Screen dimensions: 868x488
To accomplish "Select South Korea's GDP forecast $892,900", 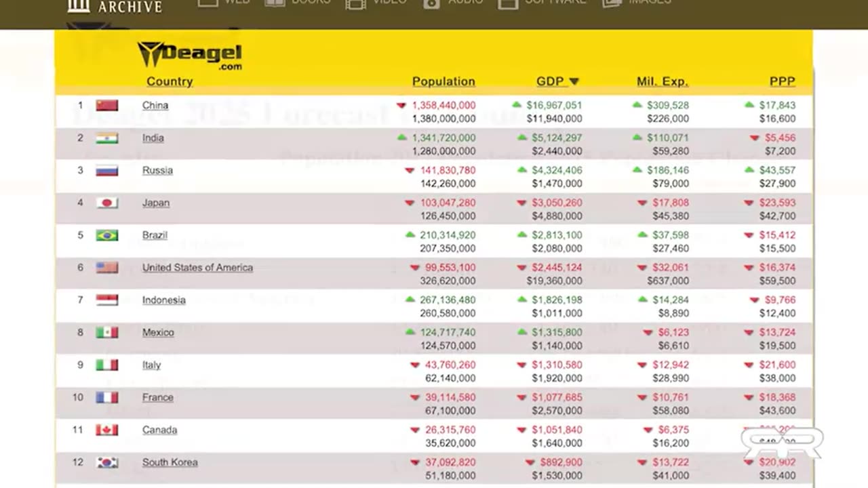I will pyautogui.click(x=562, y=462).
